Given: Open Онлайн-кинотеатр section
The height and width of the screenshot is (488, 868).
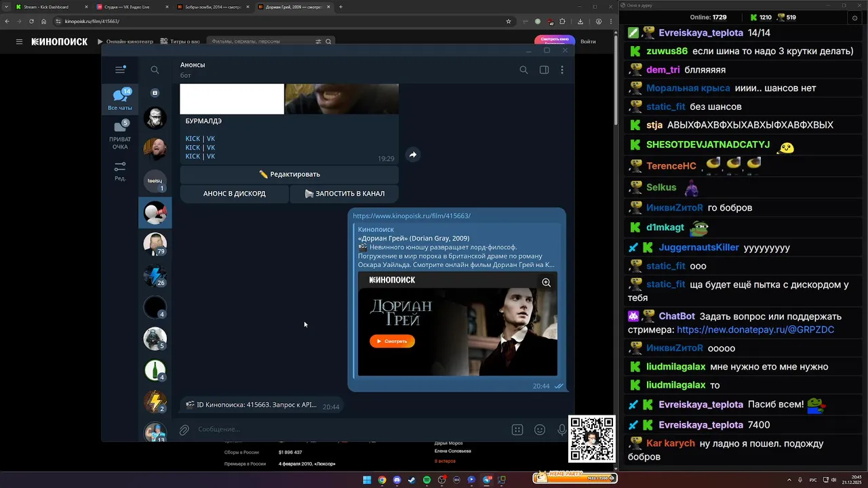Looking at the screenshot, I should point(125,41).
